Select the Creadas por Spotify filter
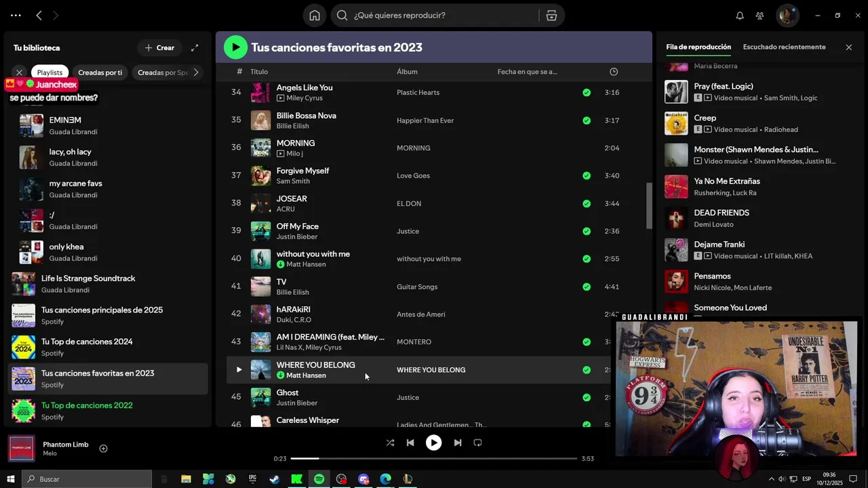Image resolution: width=868 pixels, height=488 pixels. point(162,73)
